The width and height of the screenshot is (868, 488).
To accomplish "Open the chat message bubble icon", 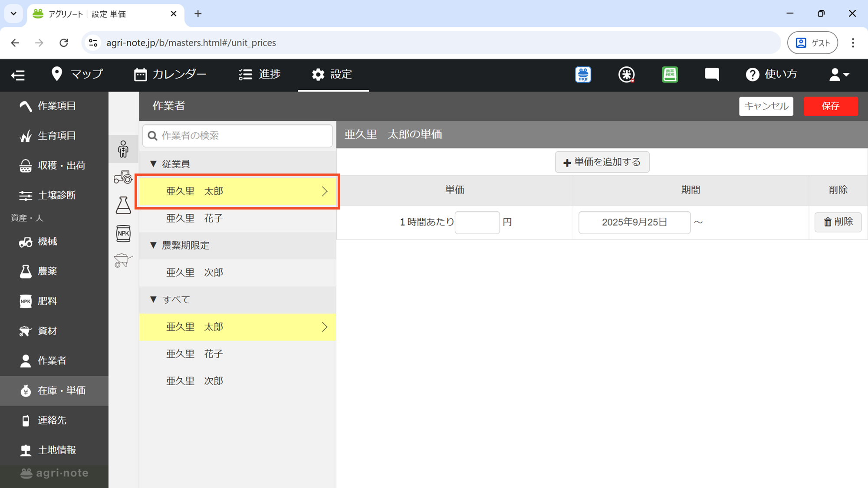I will click(712, 75).
